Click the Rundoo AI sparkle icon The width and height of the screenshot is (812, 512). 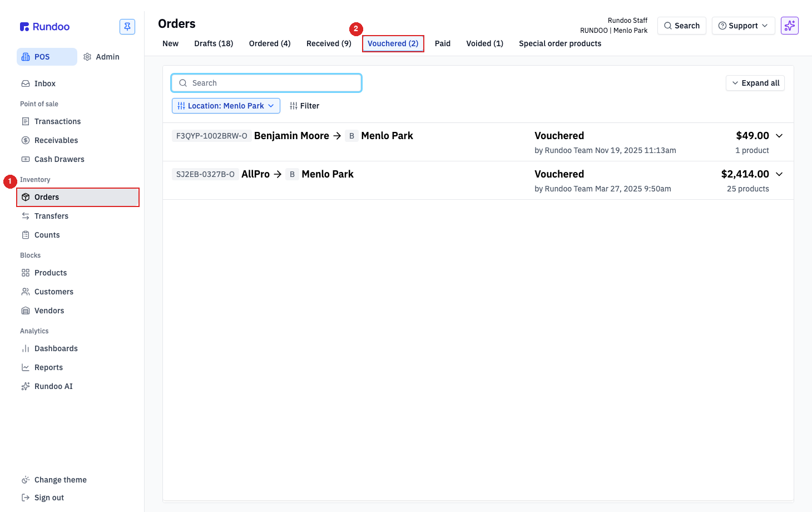(26, 386)
